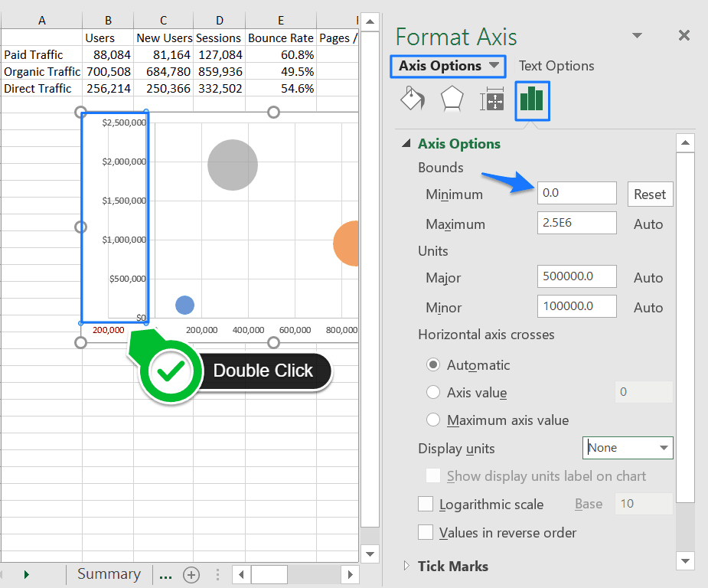Go to next sheet with green arrow
Image resolution: width=708 pixels, height=588 pixels.
pos(26,574)
